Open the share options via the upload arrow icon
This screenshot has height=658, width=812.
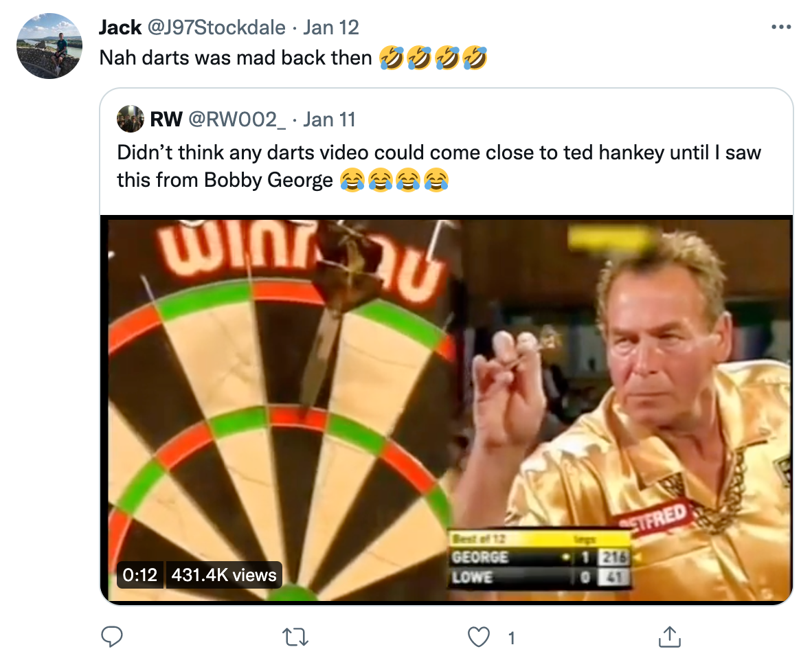click(x=669, y=637)
